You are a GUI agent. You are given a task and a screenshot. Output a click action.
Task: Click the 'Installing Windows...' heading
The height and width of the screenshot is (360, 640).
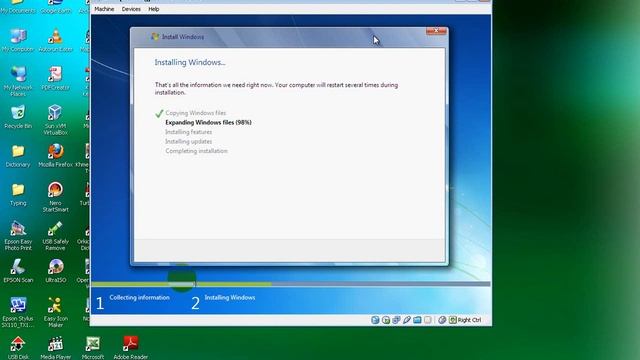tap(190, 62)
